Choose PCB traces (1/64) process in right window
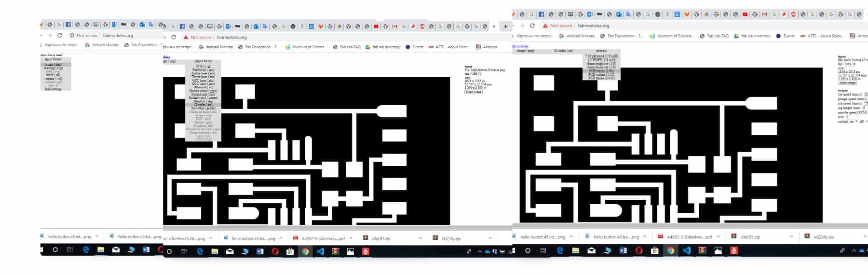The height and width of the screenshot is (275, 868). [x=601, y=71]
